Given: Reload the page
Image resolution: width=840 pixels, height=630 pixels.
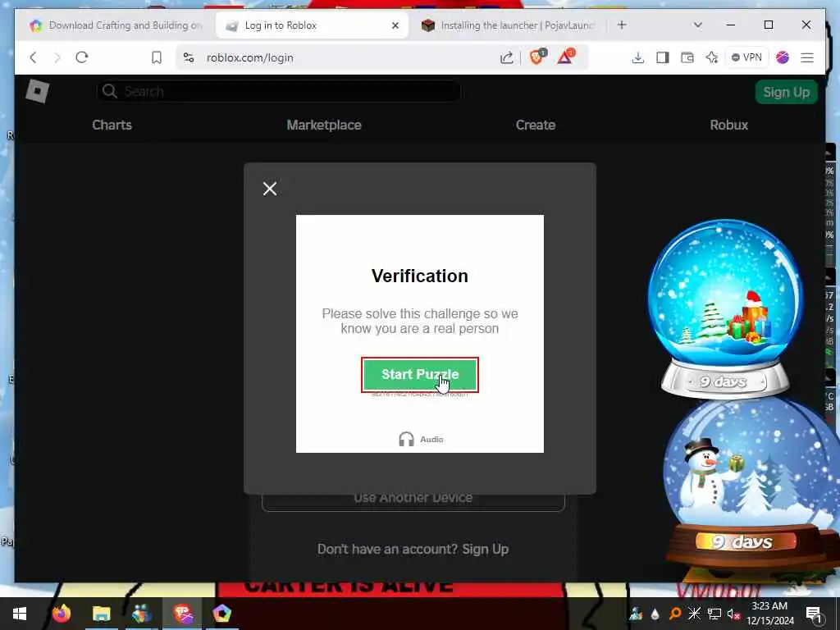Looking at the screenshot, I should pos(82,57).
